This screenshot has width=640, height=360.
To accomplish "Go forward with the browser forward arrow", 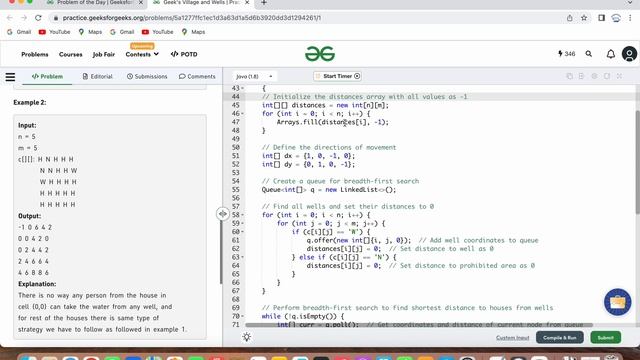I will [x=24, y=18].
